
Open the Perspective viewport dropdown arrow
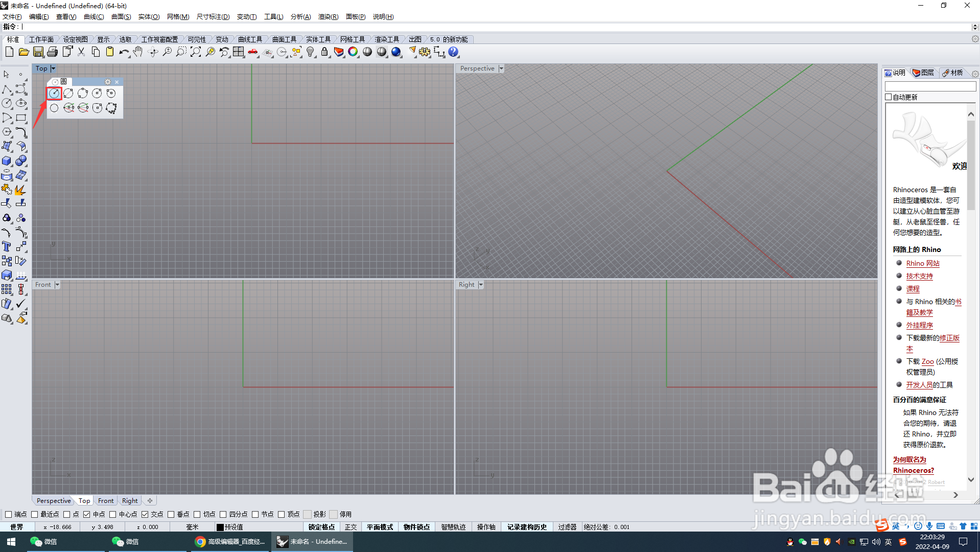tap(501, 68)
